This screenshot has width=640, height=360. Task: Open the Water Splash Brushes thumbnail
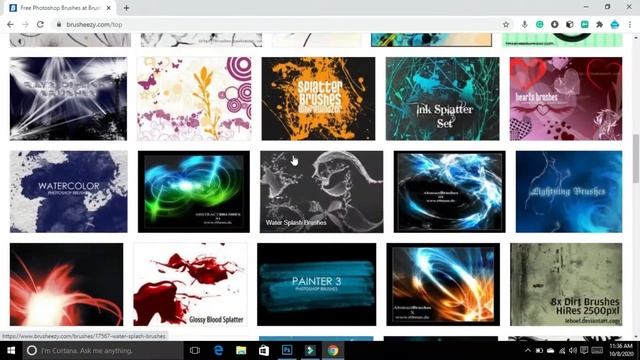(322, 192)
